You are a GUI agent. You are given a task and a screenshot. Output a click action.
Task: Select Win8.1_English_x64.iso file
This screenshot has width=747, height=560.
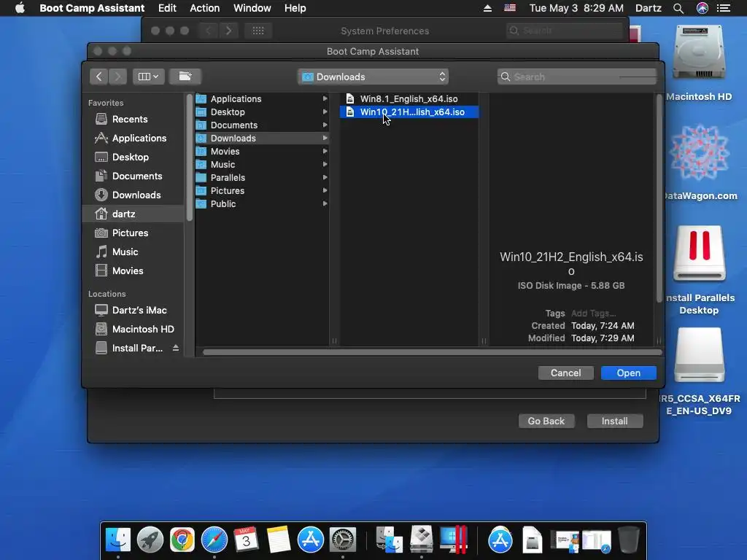(x=409, y=98)
